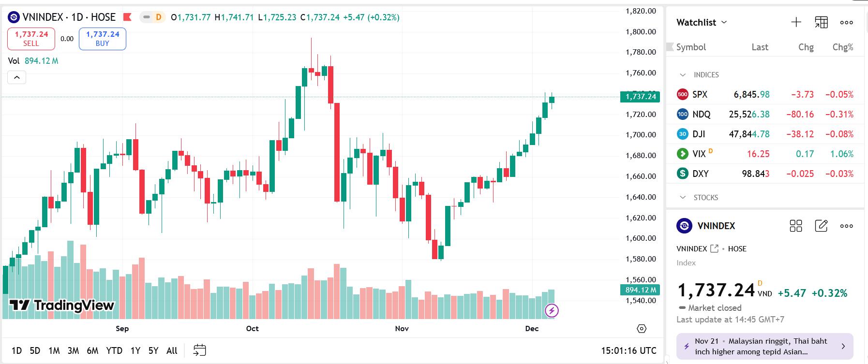868x364 pixels.
Task: Click the purple lightning news marker on the chart
Action: click(x=552, y=310)
